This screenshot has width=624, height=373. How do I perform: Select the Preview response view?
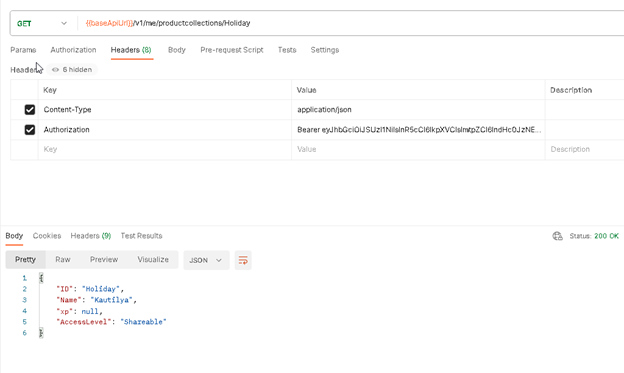(104, 260)
